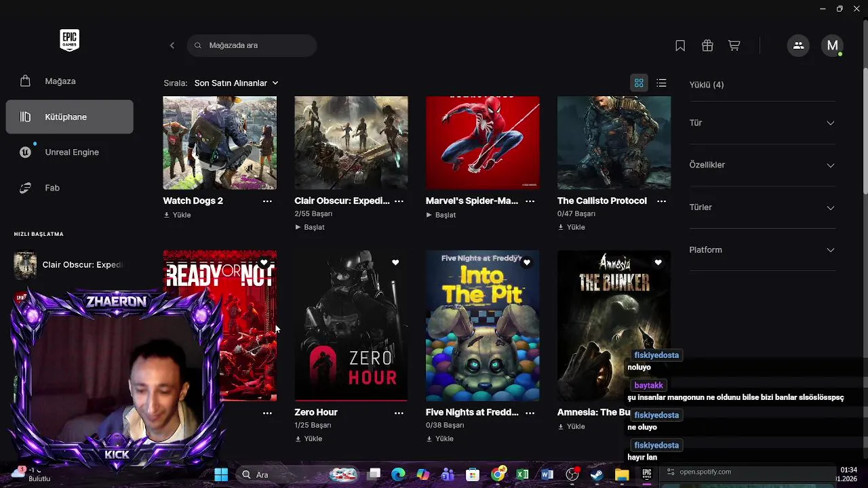Open the Son Satın Alınanlar sort dropdown
This screenshot has width=868, height=488.
(x=236, y=83)
